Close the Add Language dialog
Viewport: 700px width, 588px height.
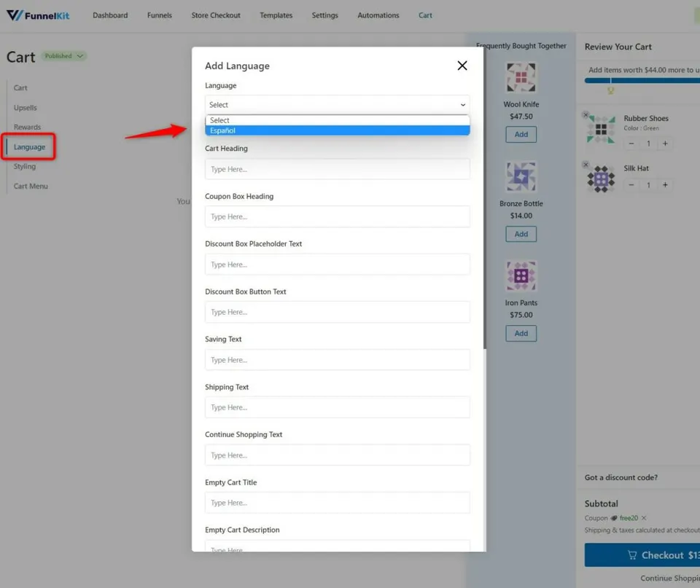click(x=462, y=66)
